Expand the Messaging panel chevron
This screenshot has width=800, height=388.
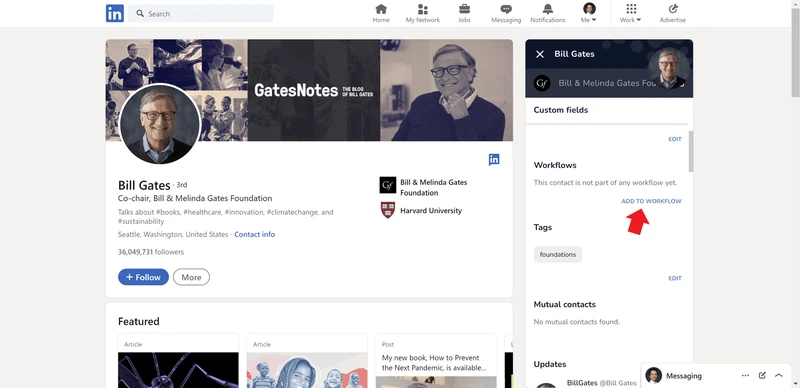point(779,375)
